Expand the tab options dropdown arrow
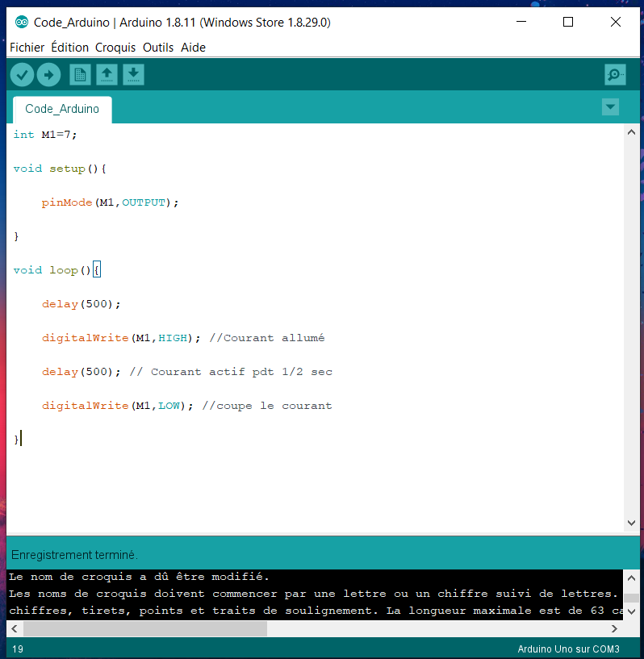Viewport: 644px width, 659px height. pos(610,107)
